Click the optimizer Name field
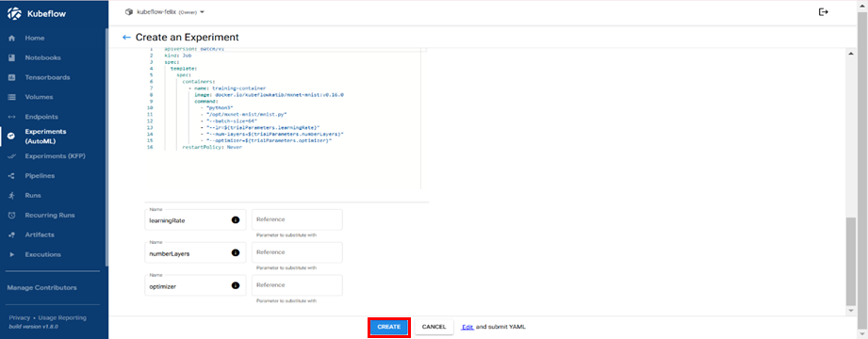Viewport: 868px width, 339px height. pos(195,286)
